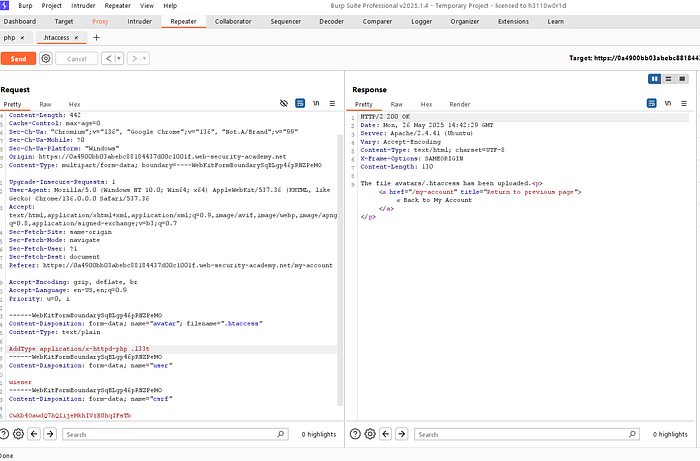Open the Response editor options menu
Screen dimensions: 700x461
coord(684,104)
